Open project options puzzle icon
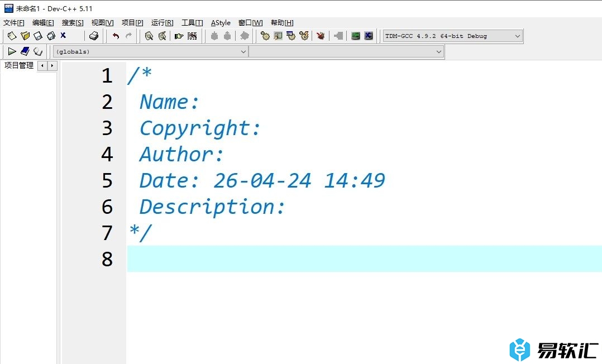The height and width of the screenshot is (364, 602). point(244,36)
